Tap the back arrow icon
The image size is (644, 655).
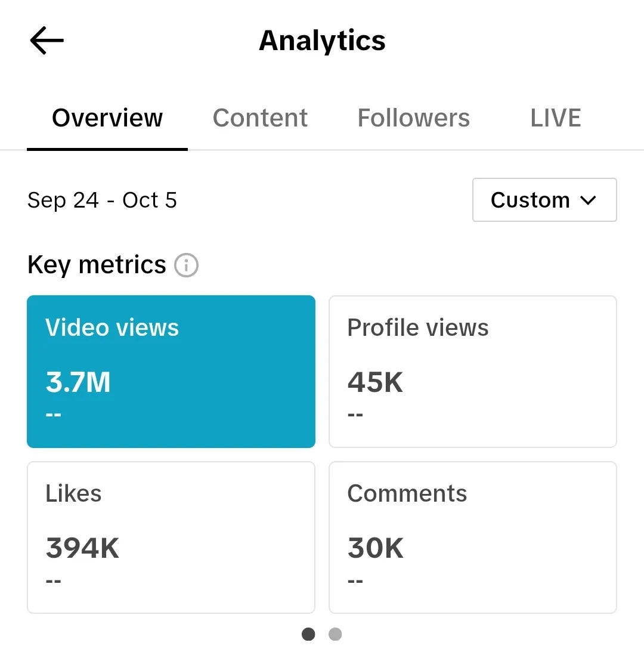coord(47,41)
